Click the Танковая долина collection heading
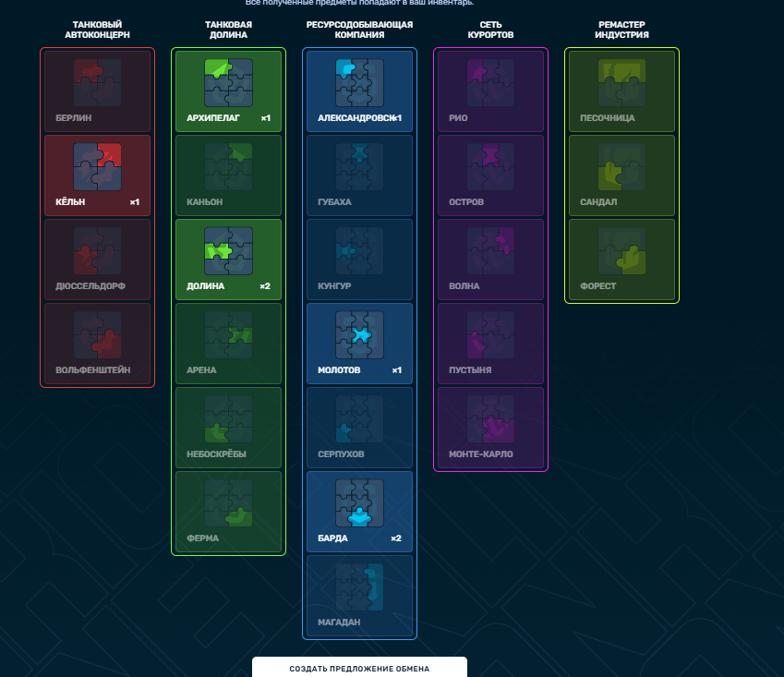This screenshot has width=784, height=677. click(228, 30)
